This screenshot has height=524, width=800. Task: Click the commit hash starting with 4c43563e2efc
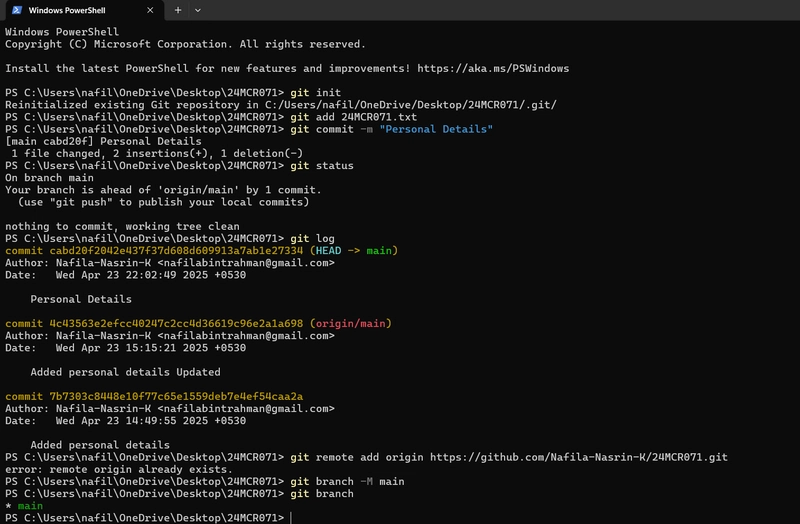[176, 323]
